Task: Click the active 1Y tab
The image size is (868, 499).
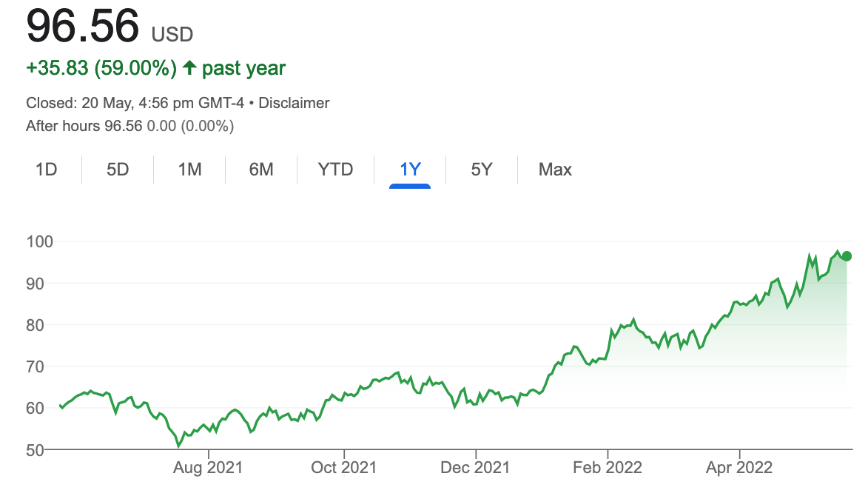Action: click(x=410, y=170)
